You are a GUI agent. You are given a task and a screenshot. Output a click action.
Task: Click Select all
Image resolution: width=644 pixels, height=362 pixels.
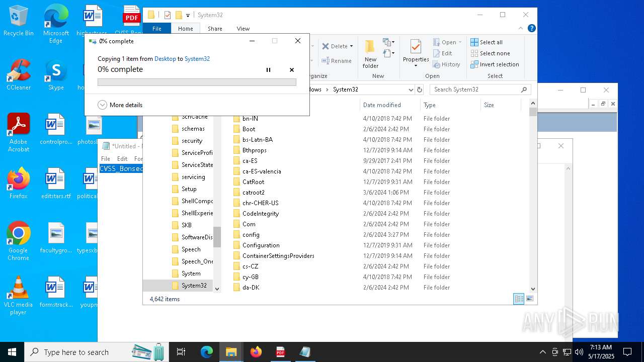point(487,42)
